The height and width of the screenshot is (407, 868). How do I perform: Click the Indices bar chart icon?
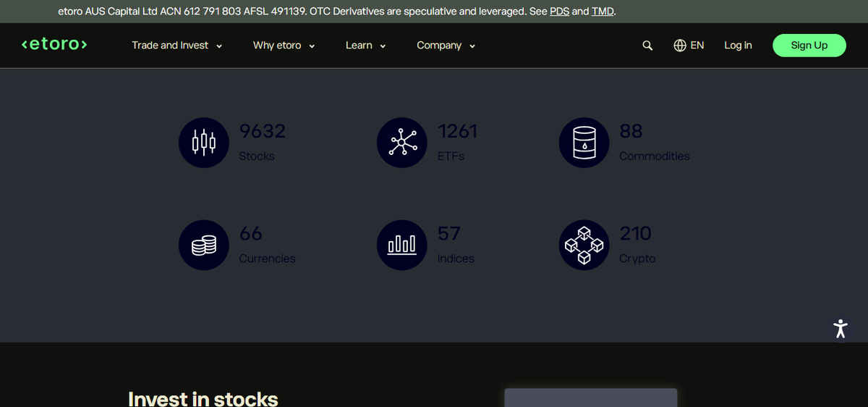[x=402, y=245]
